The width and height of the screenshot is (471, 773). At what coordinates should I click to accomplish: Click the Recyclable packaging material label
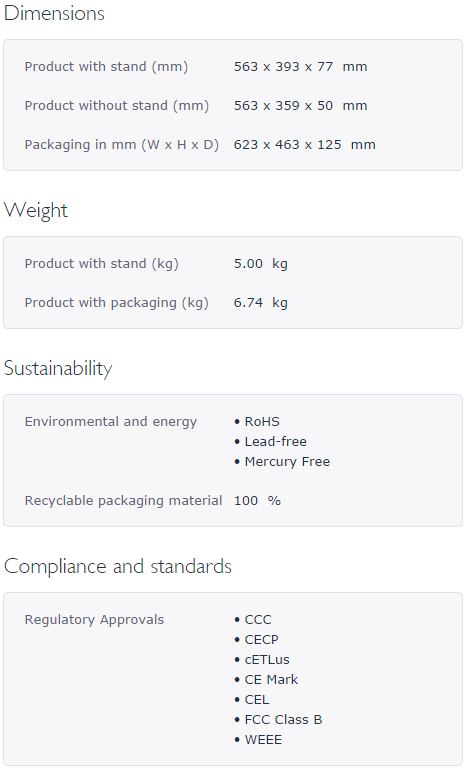point(123,501)
